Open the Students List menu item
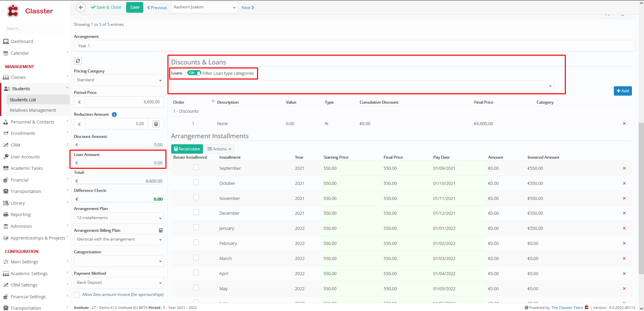 [38, 100]
